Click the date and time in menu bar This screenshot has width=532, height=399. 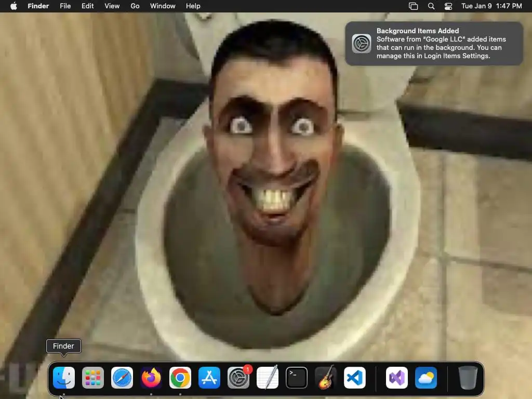491,6
